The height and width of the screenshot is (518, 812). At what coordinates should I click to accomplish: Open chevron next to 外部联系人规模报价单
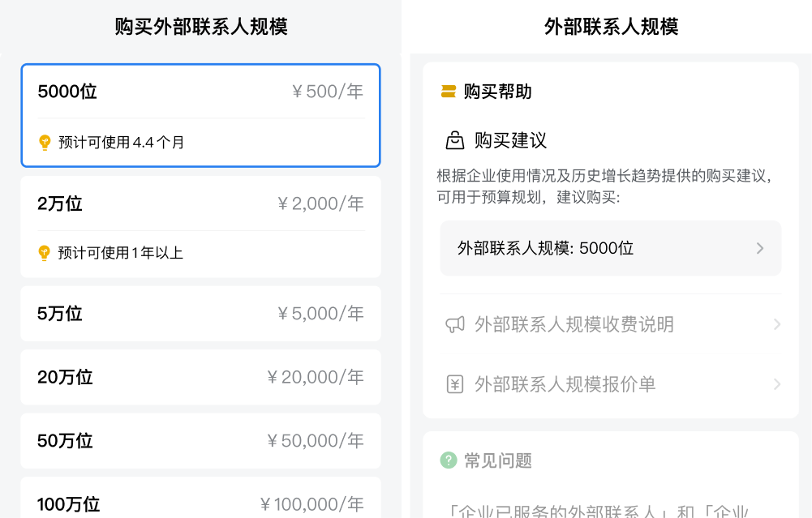[x=776, y=384]
